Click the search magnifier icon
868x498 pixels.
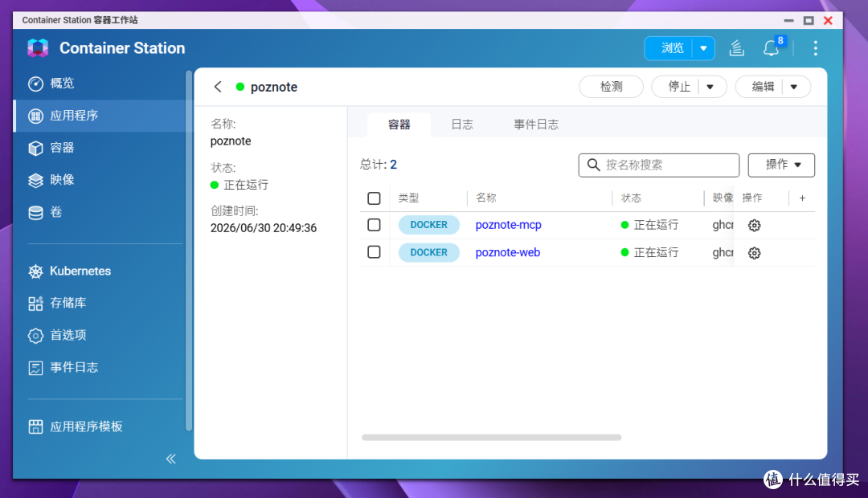[593, 165]
